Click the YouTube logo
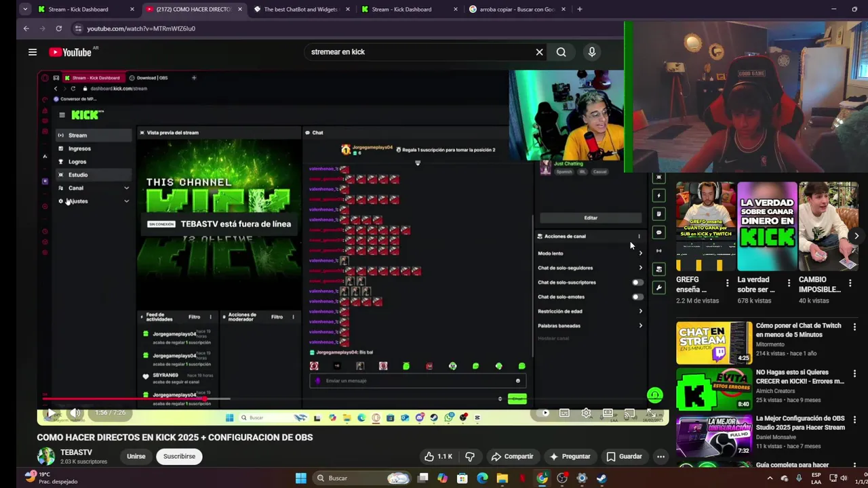Viewport: 868px width, 488px height. (70, 52)
